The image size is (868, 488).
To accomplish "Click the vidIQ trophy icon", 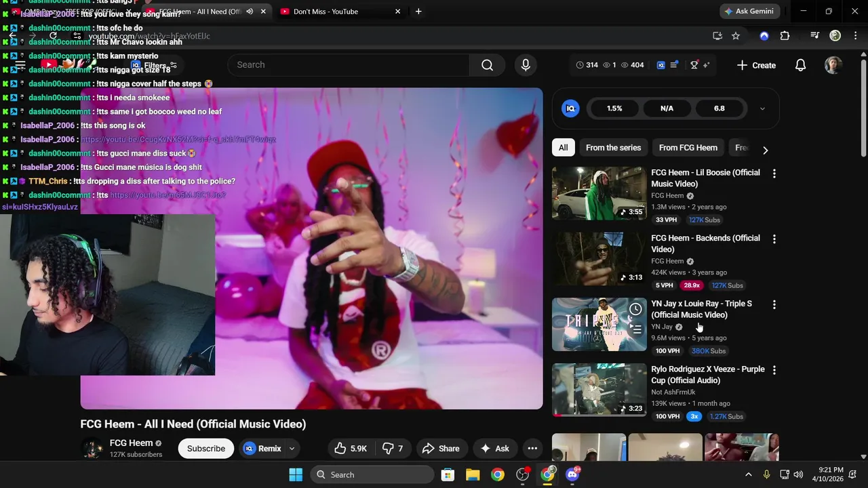I will click(694, 65).
